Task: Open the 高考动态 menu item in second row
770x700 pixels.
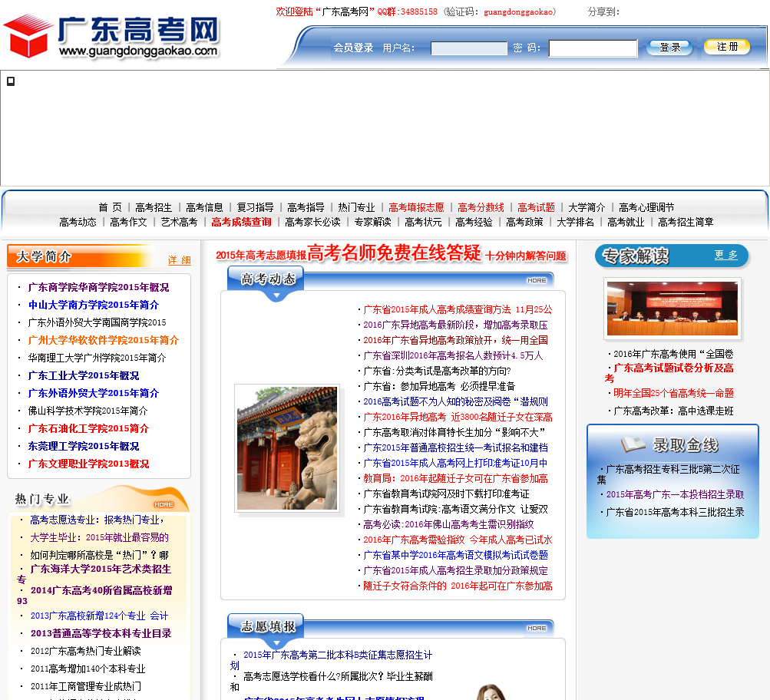Action: [x=78, y=222]
